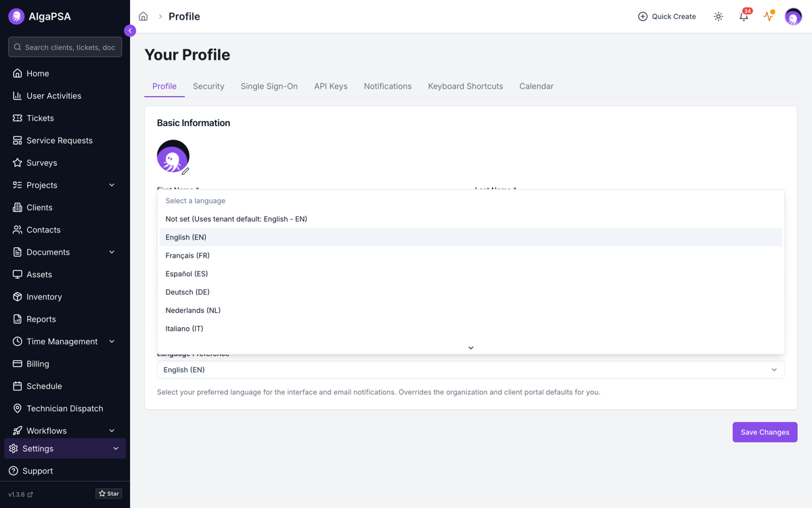Viewport: 812px width, 508px height.
Task: Open User Activities chart icon
Action: pos(18,96)
